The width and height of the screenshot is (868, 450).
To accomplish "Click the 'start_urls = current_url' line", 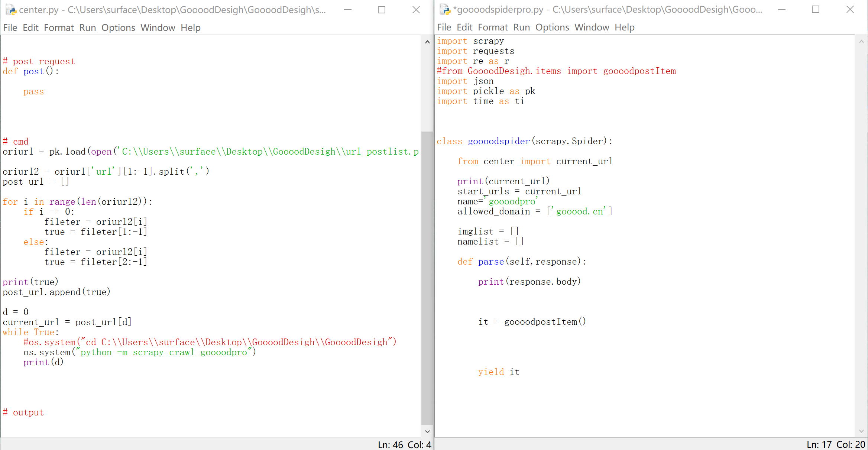I will pyautogui.click(x=519, y=191).
